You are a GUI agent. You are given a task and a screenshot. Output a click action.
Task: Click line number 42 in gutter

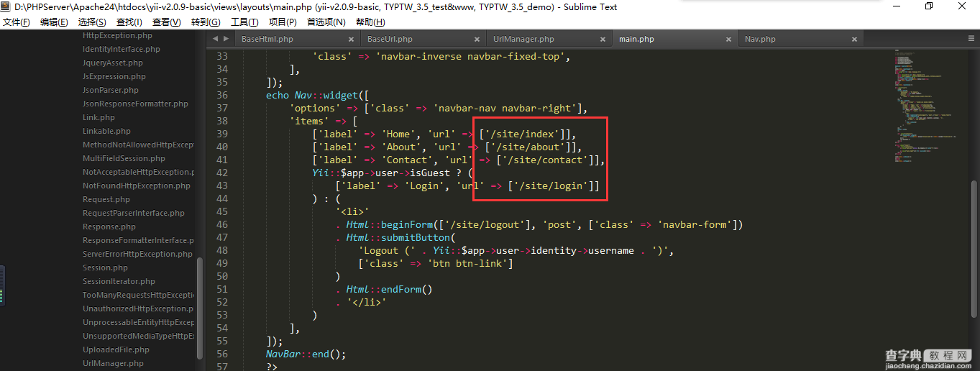(x=221, y=173)
